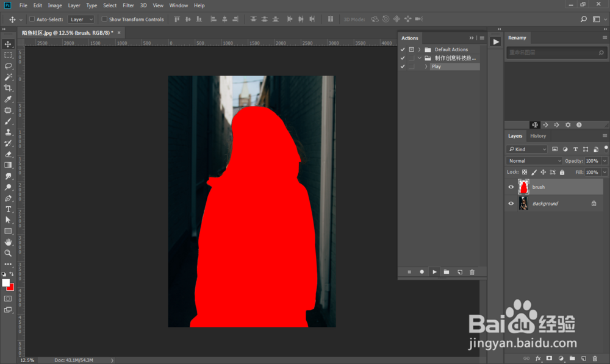The height and width of the screenshot is (364, 610).
Task: Open the Auto-Select Layer dropdown
Action: coord(81,19)
